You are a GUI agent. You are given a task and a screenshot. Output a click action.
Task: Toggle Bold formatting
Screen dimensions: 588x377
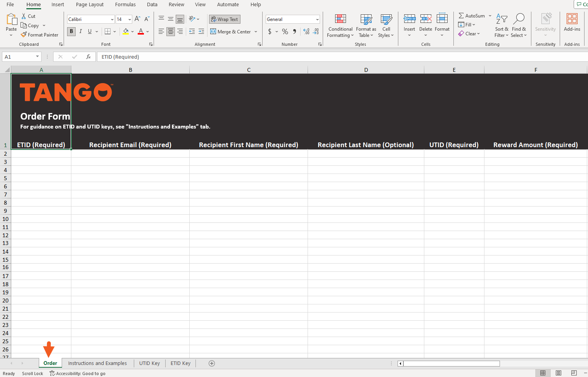point(71,31)
